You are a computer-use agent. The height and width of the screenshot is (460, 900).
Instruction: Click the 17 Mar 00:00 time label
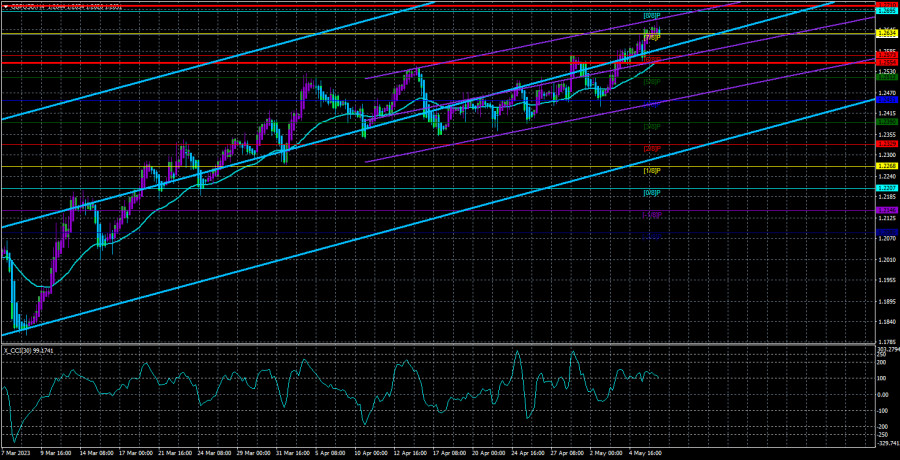coord(137,454)
